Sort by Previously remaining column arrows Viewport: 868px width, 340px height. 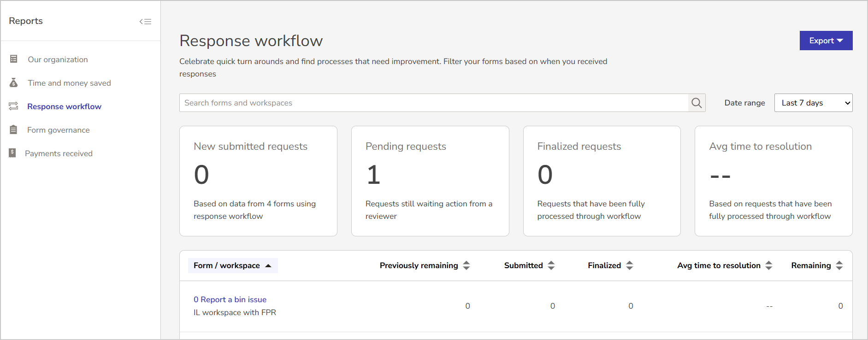click(466, 265)
